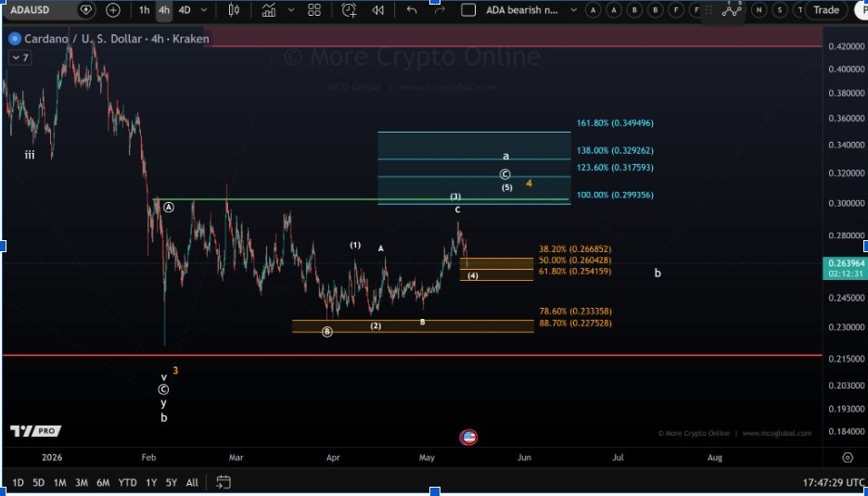Image resolution: width=868 pixels, height=496 pixels.
Task: Click the 0.420000 price axis label
Action: [846, 46]
